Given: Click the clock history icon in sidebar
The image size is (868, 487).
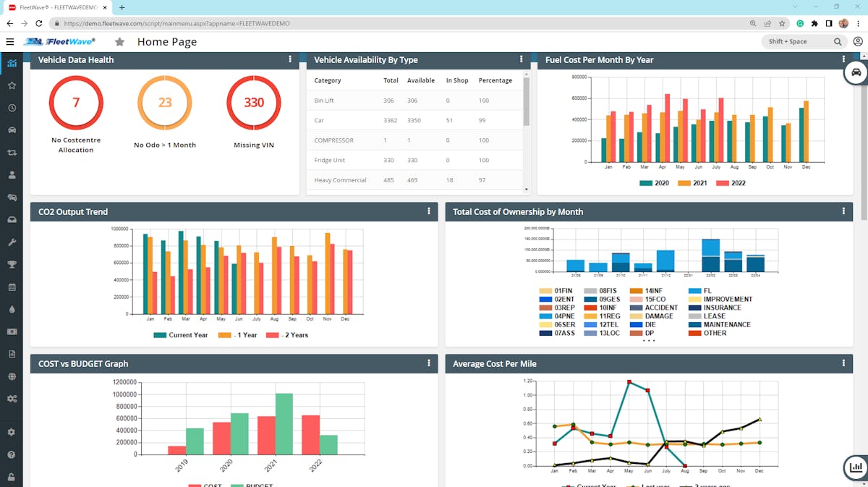Looking at the screenshot, I should (10, 108).
